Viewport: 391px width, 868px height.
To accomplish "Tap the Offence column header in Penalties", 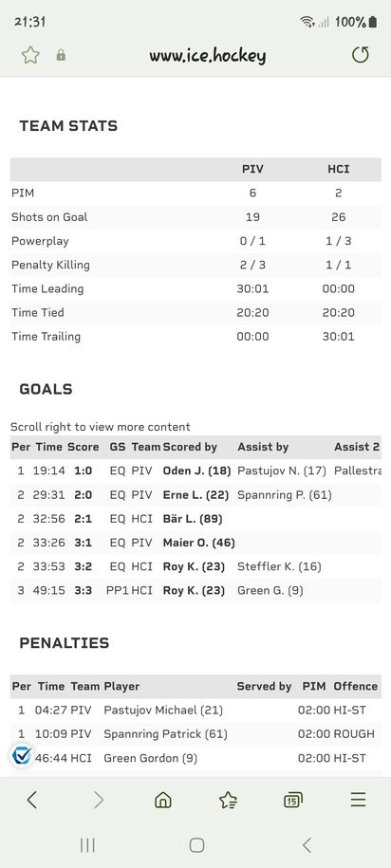I will pyautogui.click(x=356, y=686).
